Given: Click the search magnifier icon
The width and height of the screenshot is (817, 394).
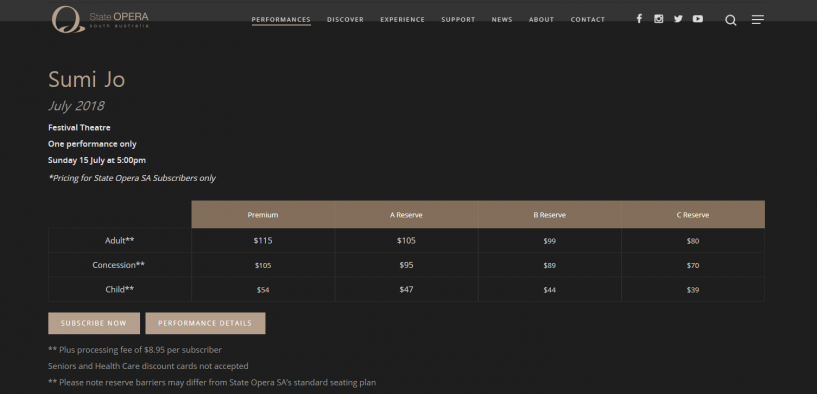Looking at the screenshot, I should click(731, 20).
